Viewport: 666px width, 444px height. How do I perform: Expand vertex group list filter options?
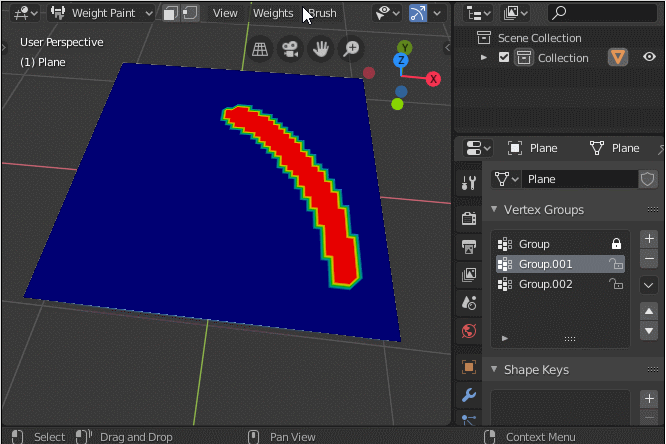click(x=505, y=339)
